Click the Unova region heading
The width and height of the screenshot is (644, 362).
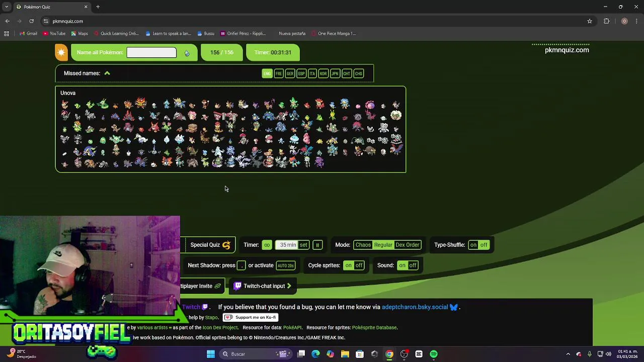coord(68,93)
